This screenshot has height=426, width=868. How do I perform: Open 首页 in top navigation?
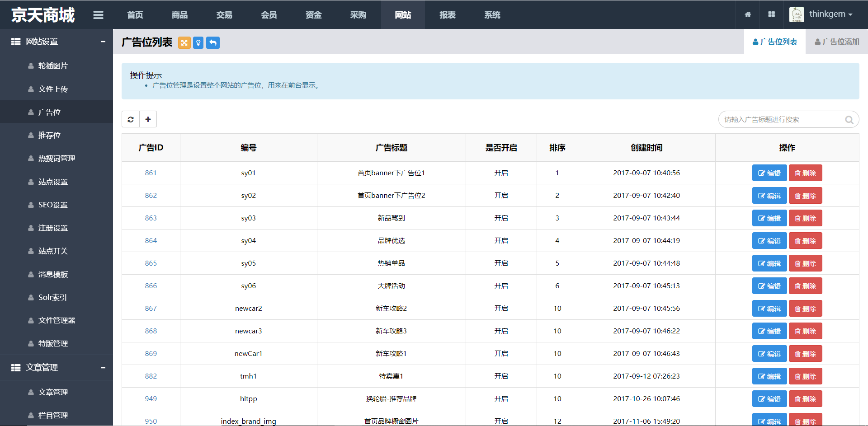point(135,15)
